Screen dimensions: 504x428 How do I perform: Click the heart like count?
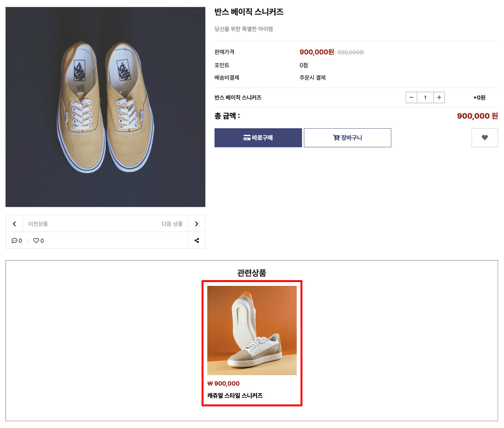(x=38, y=240)
